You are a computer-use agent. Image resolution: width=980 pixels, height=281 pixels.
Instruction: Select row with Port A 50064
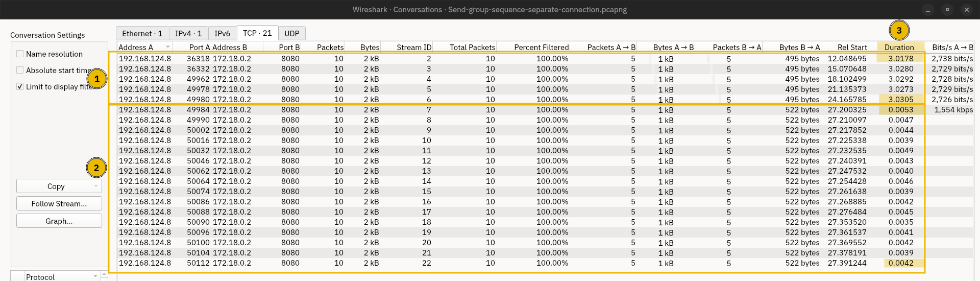pyautogui.click(x=545, y=181)
